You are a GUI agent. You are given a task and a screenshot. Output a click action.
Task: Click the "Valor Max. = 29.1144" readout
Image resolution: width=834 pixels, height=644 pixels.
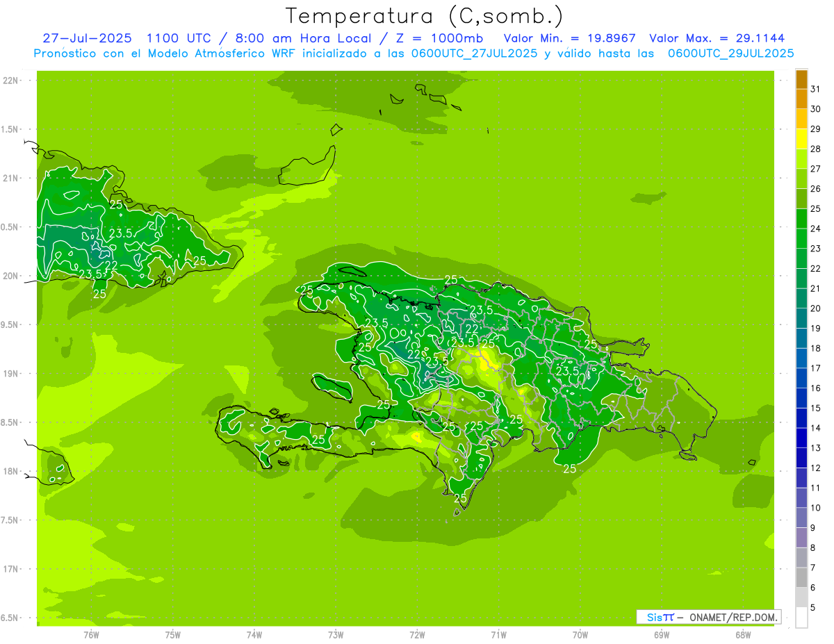point(717,38)
